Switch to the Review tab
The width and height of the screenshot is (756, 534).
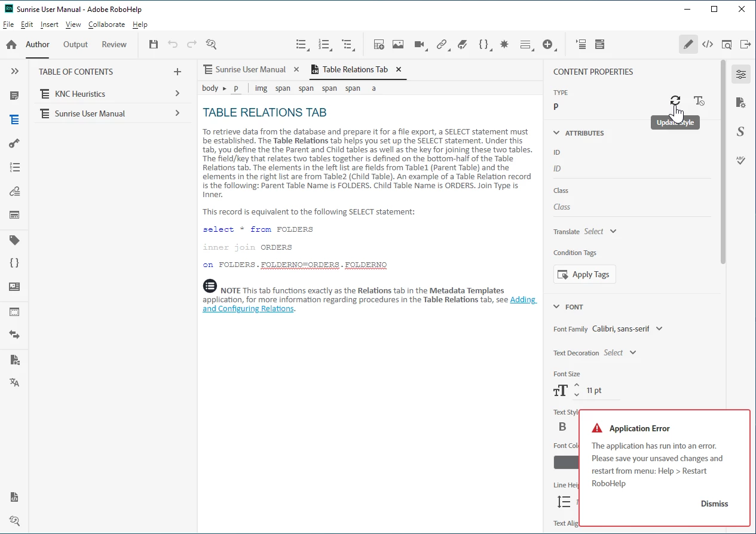tap(114, 44)
